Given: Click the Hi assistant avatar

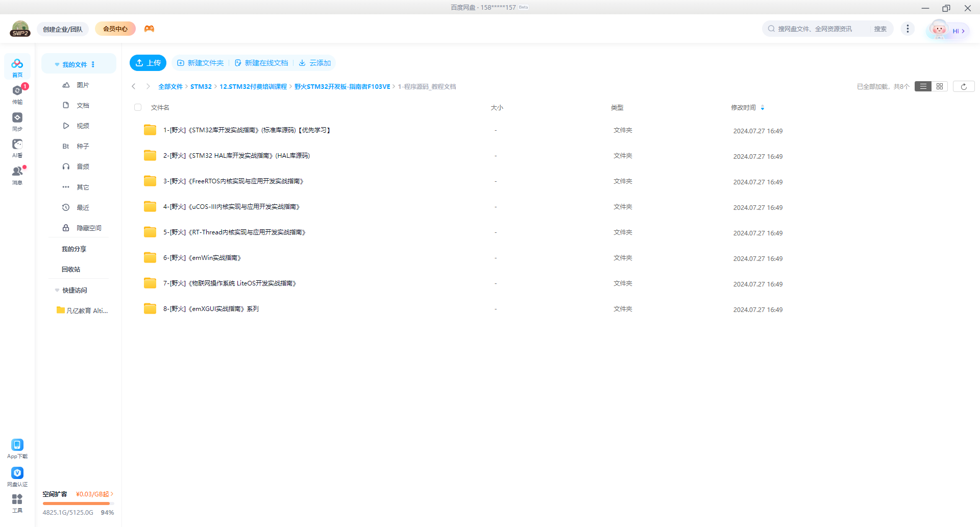Looking at the screenshot, I should pyautogui.click(x=947, y=30).
